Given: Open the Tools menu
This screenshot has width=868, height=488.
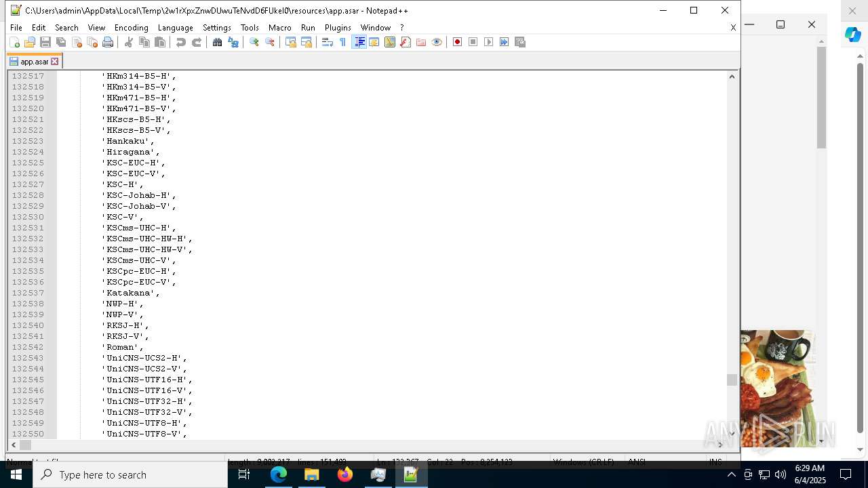Looking at the screenshot, I should point(250,28).
